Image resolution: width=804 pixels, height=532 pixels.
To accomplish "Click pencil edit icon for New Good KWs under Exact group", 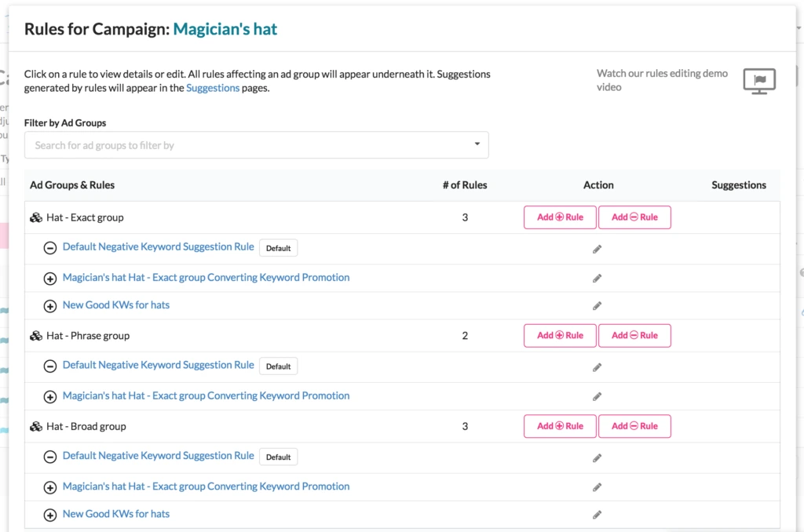I will tap(597, 306).
